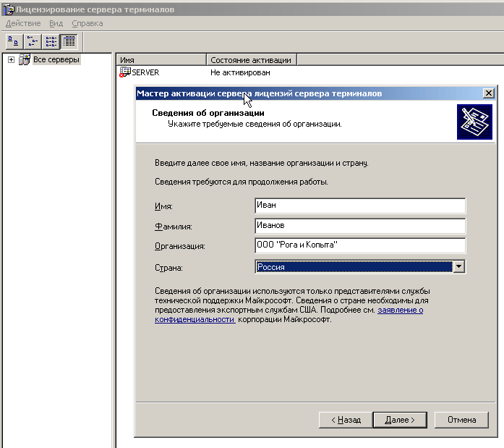Click the 'Имя' column header

point(161,60)
